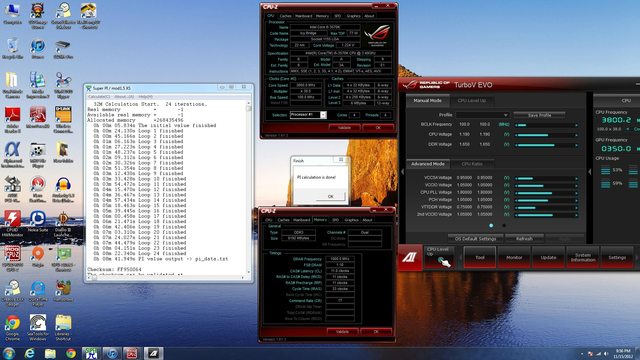The height and width of the screenshot is (360, 640).
Task: Open Windows Explorer from the taskbar
Action: point(50,353)
